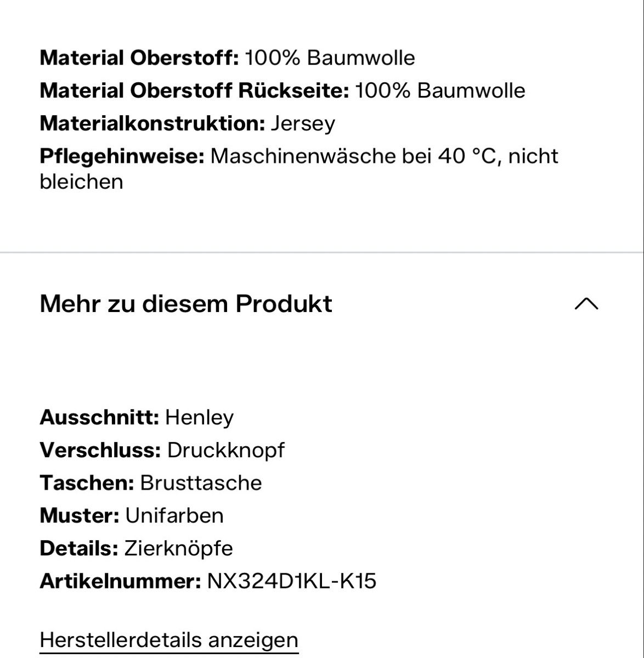Click the 'Material Oberstoff Rückseite:' label
Viewport: 644px width, 658px height.
pos(194,91)
